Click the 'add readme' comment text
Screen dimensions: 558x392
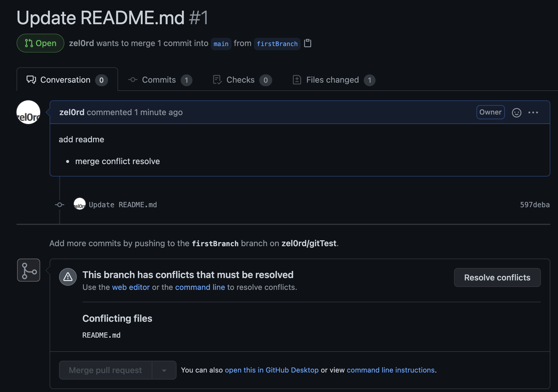[81, 139]
